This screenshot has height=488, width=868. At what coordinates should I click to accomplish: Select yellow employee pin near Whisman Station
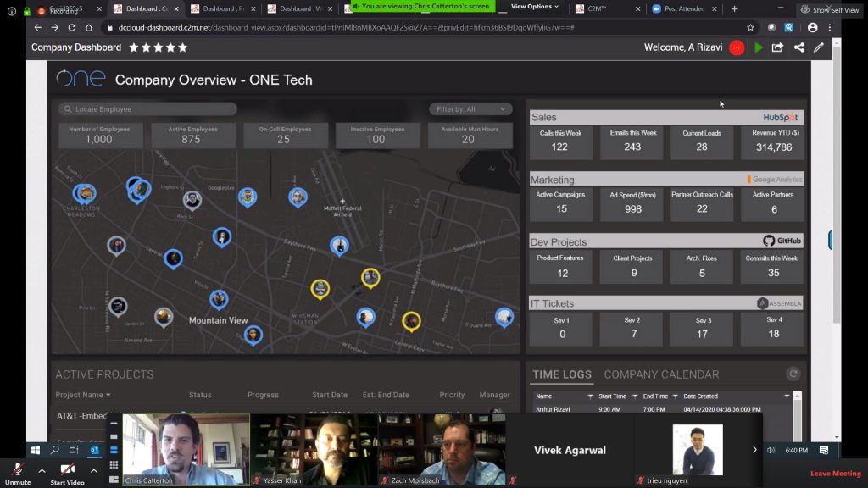tap(320, 290)
